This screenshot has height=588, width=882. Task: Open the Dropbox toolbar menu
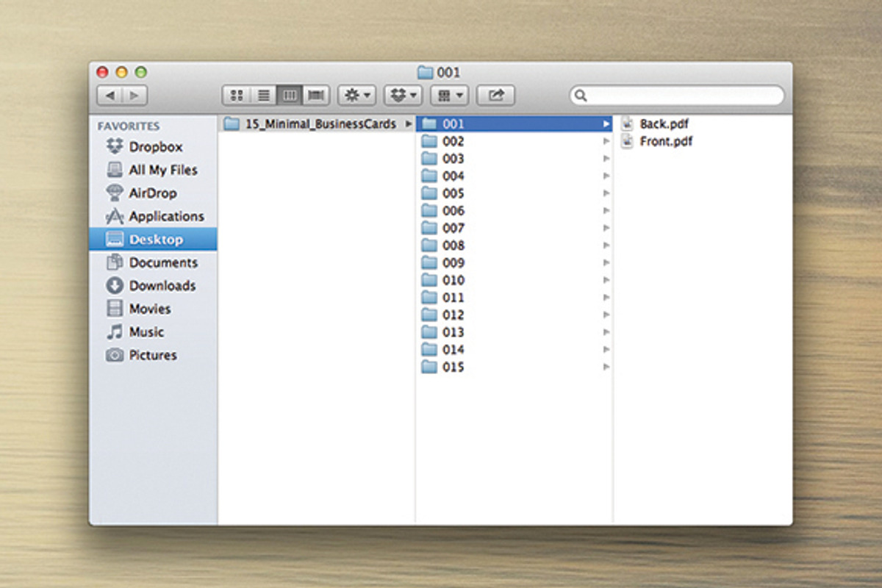click(x=403, y=96)
